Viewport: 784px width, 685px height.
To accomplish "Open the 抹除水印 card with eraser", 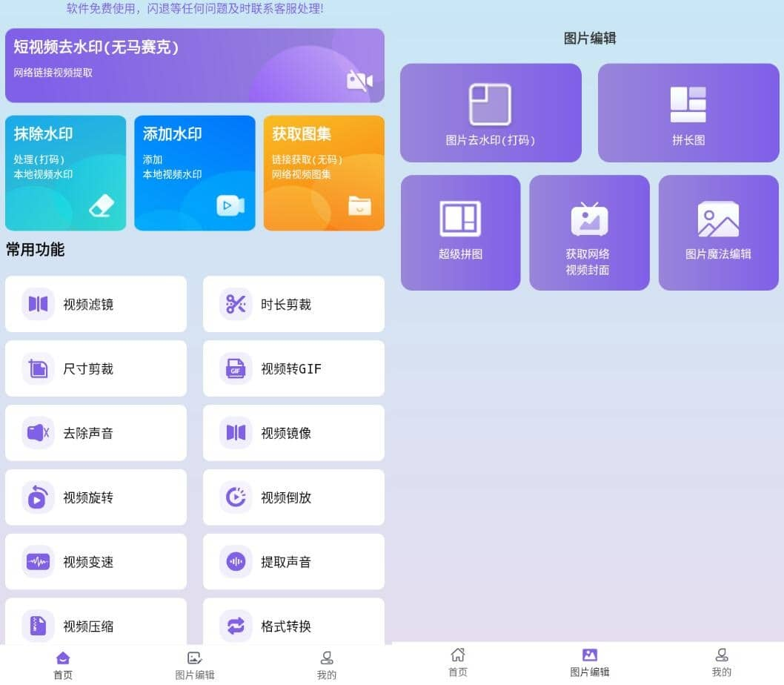I will coord(65,173).
